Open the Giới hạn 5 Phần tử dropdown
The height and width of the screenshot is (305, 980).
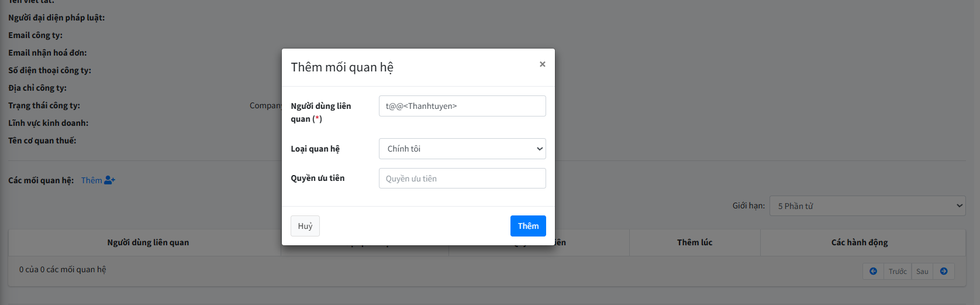(867, 206)
